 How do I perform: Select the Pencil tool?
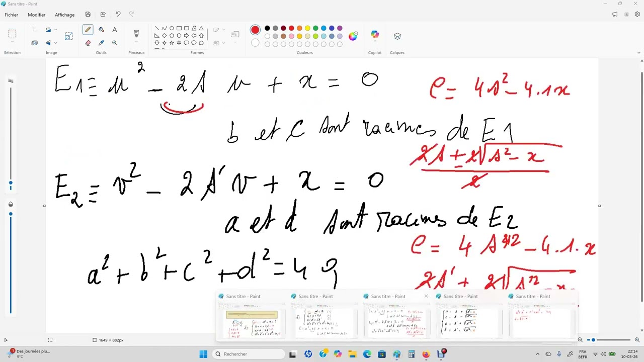pyautogui.click(x=88, y=30)
